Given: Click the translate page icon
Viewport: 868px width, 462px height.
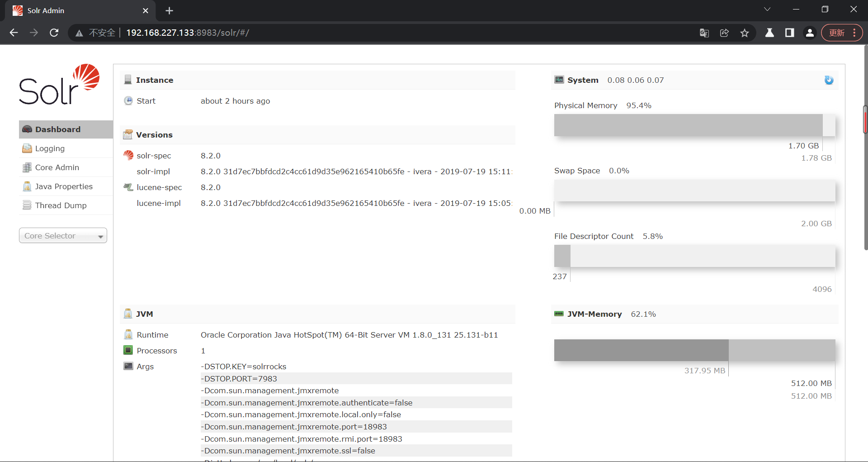Looking at the screenshot, I should (x=704, y=33).
